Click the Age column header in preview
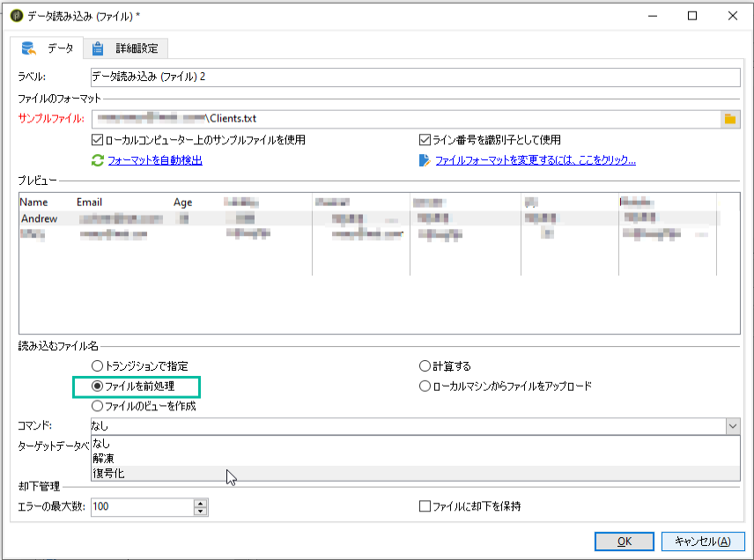Screen dimensions: 754x560 182,203
